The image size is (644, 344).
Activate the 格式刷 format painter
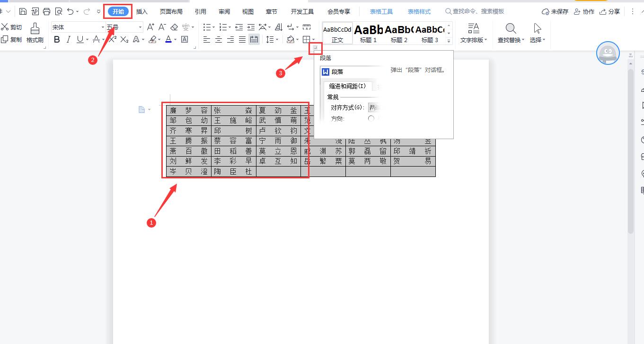pyautogui.click(x=35, y=33)
